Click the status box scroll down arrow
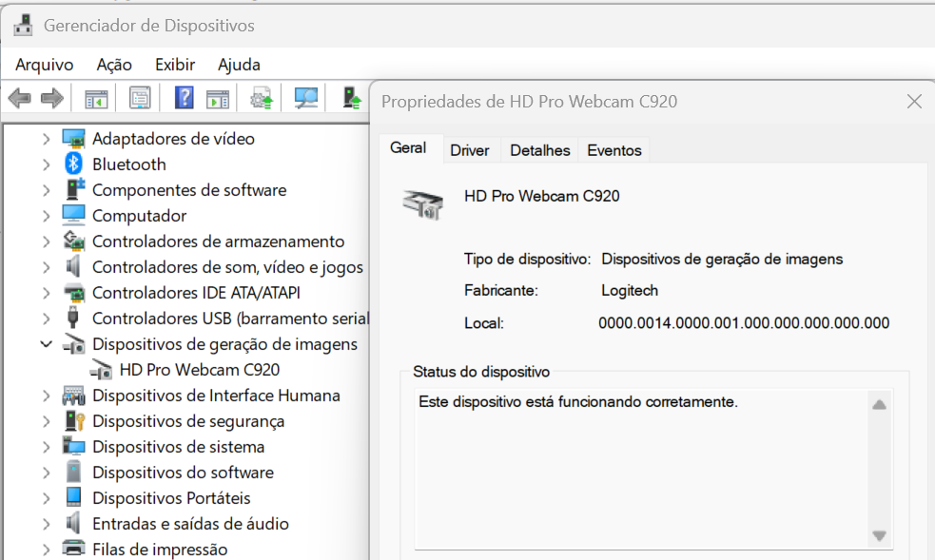Viewport: 935px width, 560px height. (x=879, y=535)
